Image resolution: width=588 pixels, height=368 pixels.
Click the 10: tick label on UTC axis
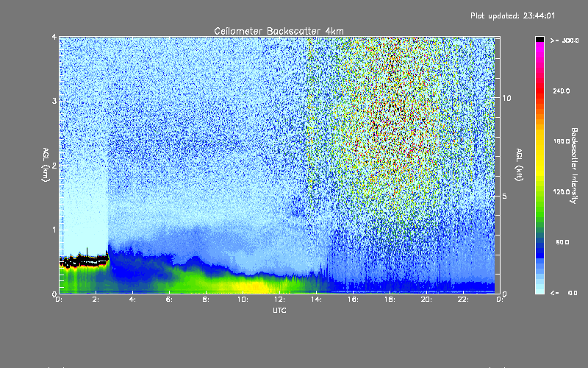[243, 300]
